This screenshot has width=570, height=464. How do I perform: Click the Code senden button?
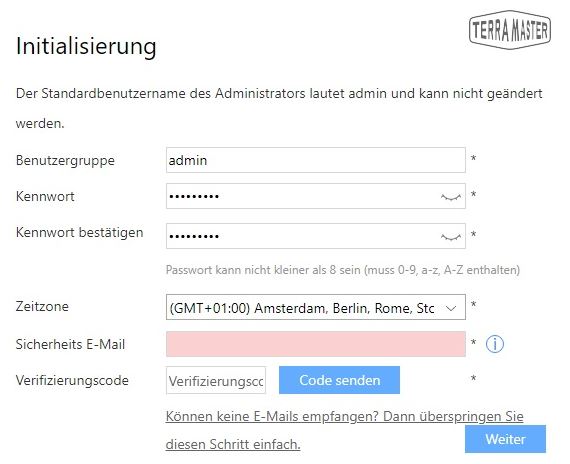tap(340, 380)
